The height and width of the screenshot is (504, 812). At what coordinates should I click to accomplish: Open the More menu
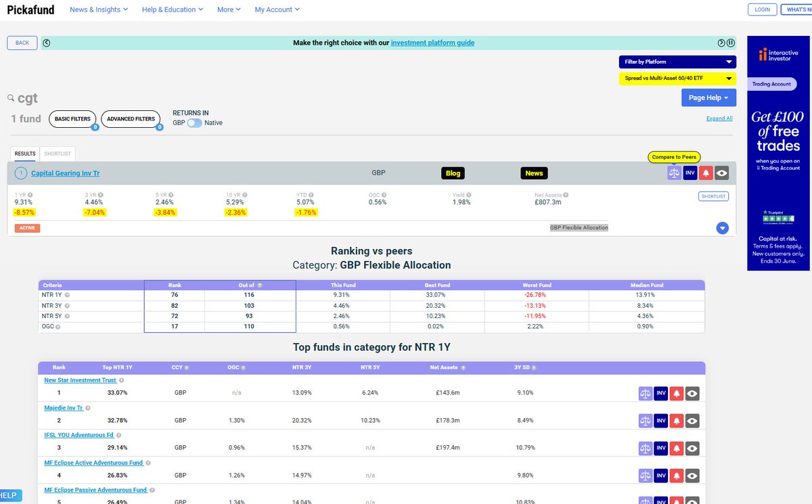[229, 9]
